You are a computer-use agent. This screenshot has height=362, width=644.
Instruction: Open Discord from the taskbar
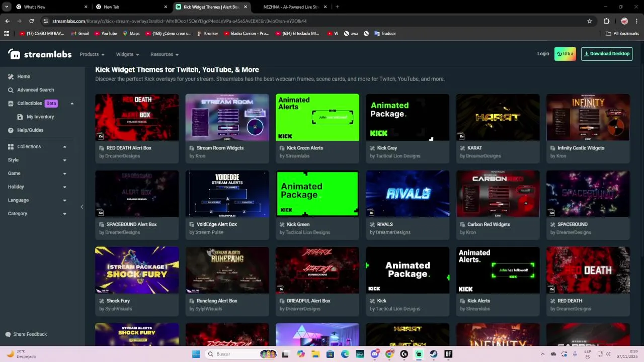pyautogui.click(x=374, y=354)
